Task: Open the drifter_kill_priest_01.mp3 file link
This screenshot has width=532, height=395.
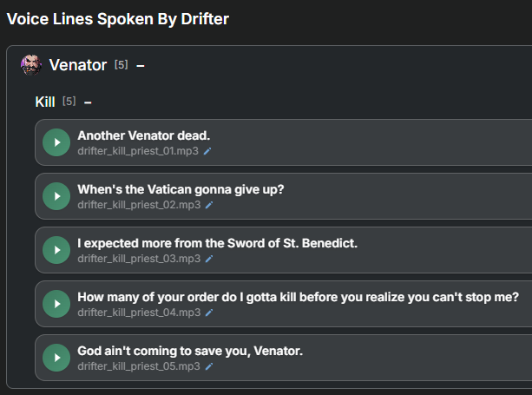Action: [x=138, y=151]
